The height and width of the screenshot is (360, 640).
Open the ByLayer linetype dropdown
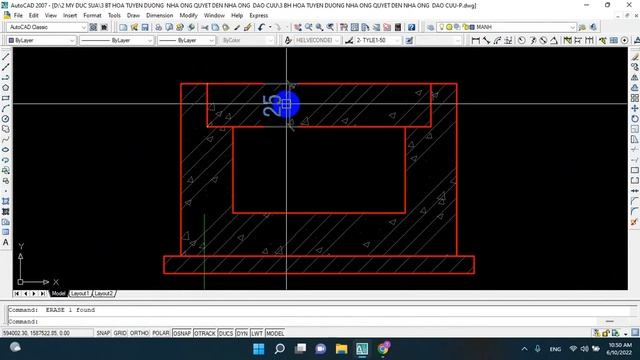tap(116, 40)
